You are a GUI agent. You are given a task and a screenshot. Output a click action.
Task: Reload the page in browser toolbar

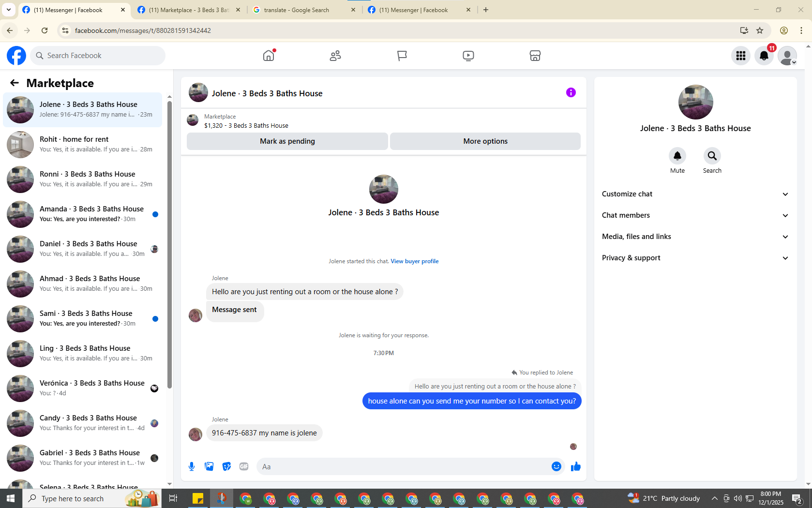coord(45,30)
